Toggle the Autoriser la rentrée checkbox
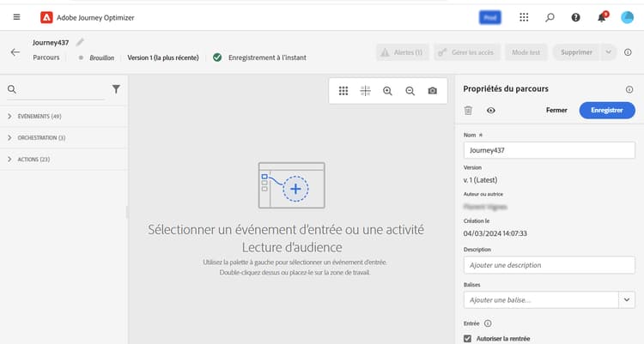The width and height of the screenshot is (644, 344). [x=467, y=339]
